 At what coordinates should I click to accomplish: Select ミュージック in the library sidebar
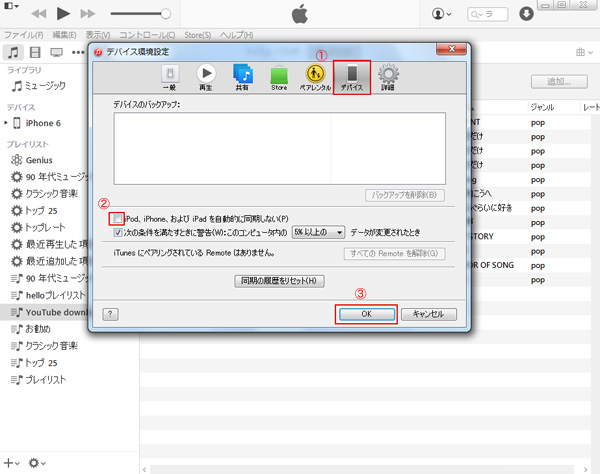pos(38,86)
